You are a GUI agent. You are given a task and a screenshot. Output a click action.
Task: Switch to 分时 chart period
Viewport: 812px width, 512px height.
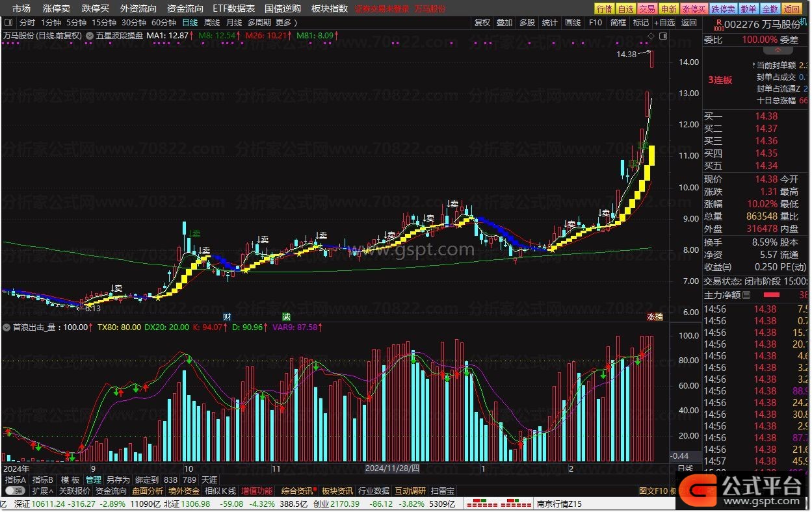coord(27,22)
